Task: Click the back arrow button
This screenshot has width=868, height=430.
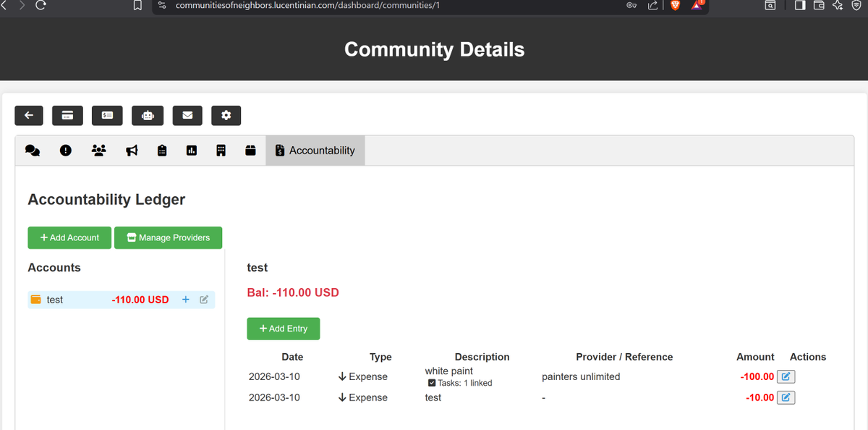Action: (29, 115)
